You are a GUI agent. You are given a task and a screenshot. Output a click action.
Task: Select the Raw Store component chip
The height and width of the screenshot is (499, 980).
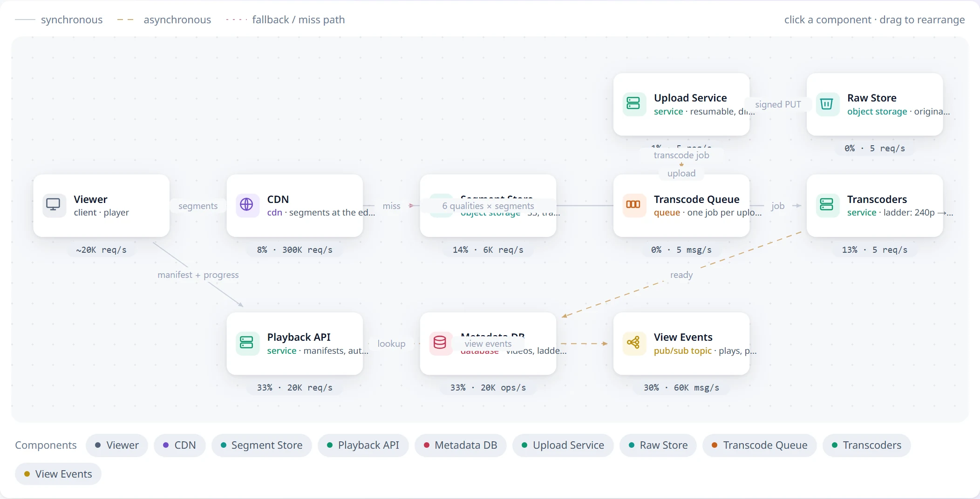pyautogui.click(x=658, y=445)
